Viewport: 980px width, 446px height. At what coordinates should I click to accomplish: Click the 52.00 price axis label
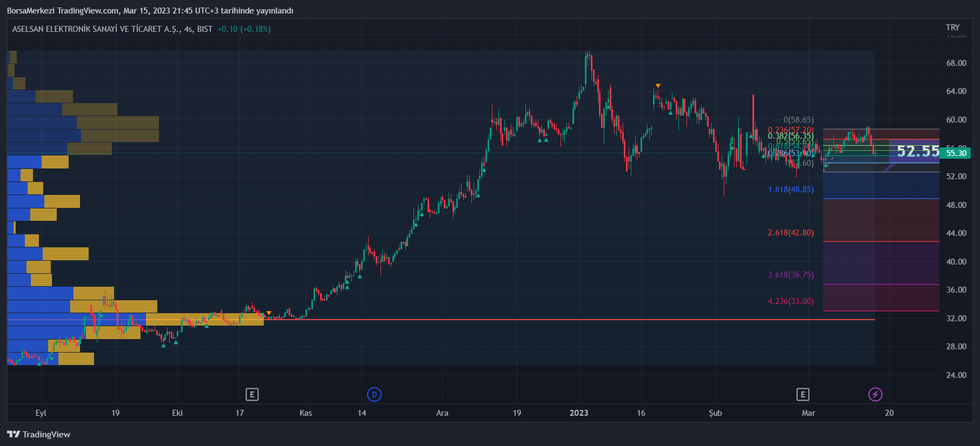coord(956,177)
